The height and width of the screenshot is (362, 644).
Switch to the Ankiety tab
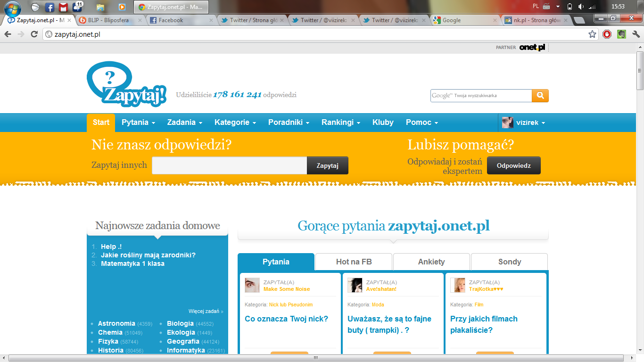[x=431, y=262]
